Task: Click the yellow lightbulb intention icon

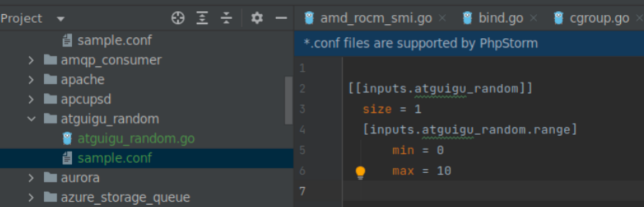Action: pos(360,172)
